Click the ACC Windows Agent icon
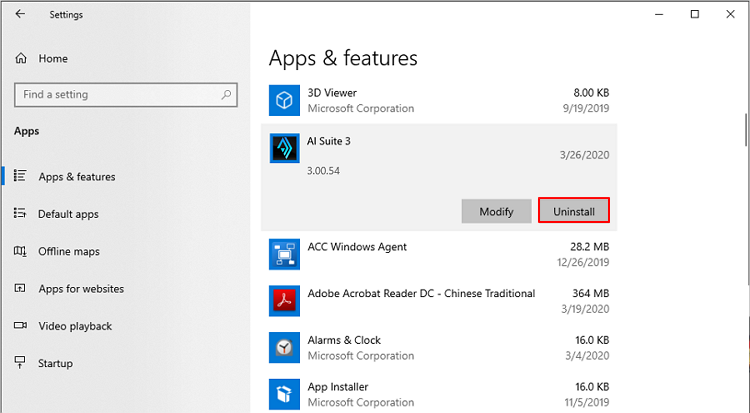This screenshot has height=413, width=750. 284,255
